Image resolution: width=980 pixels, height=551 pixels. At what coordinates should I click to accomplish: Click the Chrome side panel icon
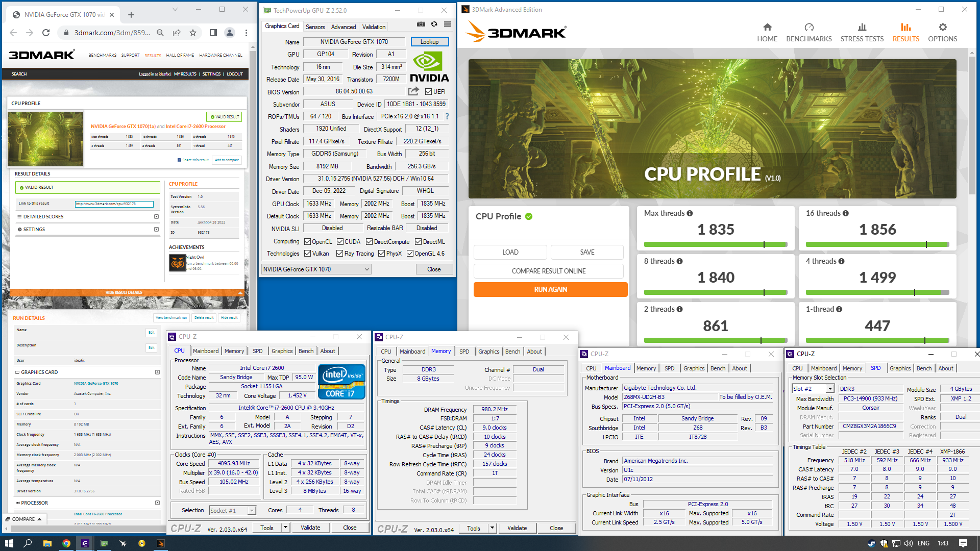[213, 33]
